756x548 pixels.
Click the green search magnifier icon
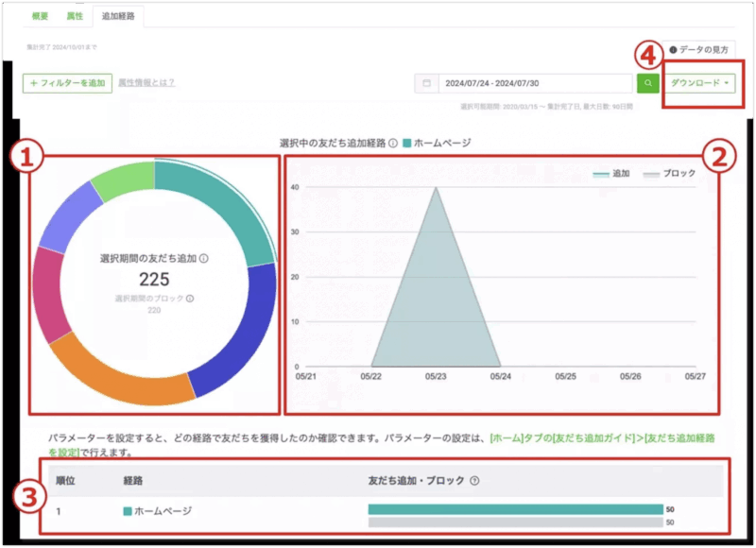coord(648,82)
